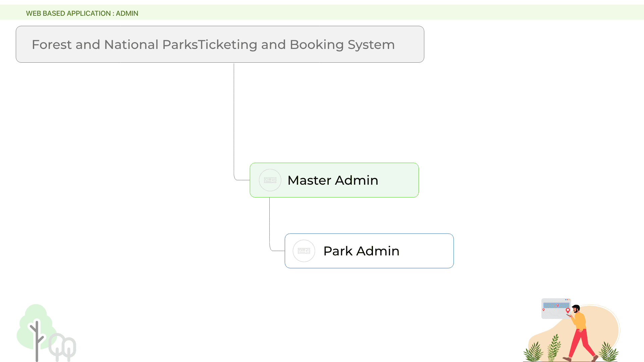Select the rightmost fern plant near the man
Screen dimensions: 644x362
coord(608,352)
